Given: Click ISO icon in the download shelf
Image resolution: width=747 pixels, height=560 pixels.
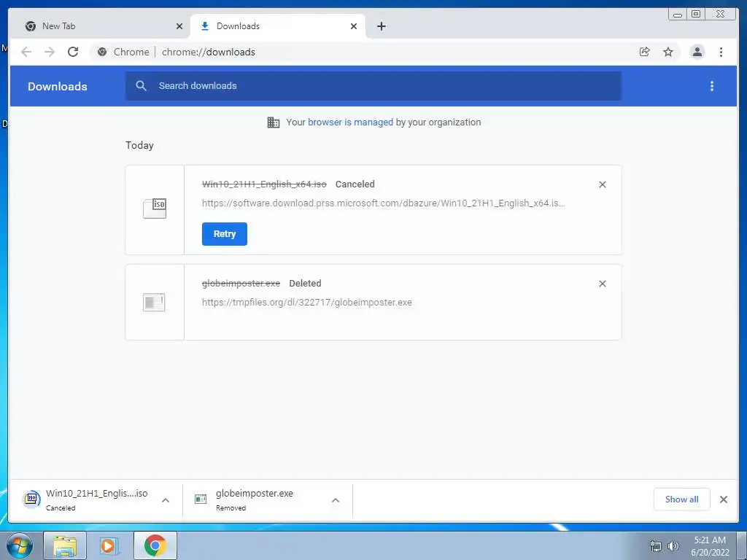Looking at the screenshot, I should pos(31,499).
